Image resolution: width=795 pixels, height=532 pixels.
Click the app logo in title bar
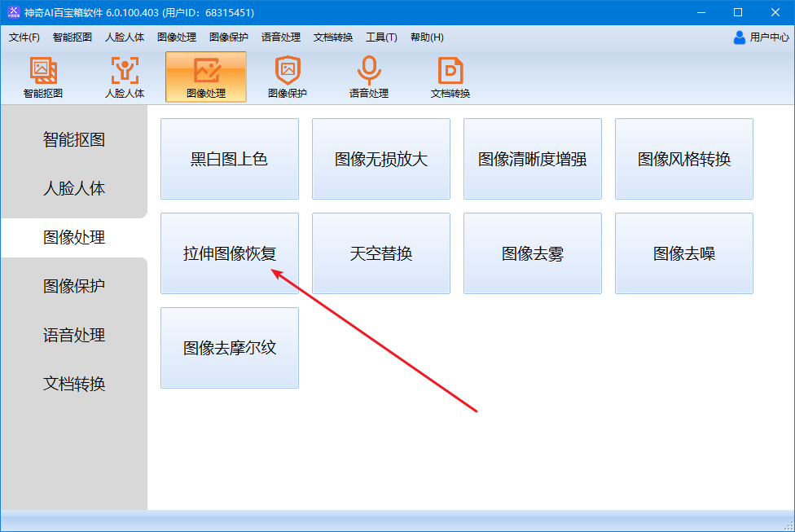click(13, 12)
